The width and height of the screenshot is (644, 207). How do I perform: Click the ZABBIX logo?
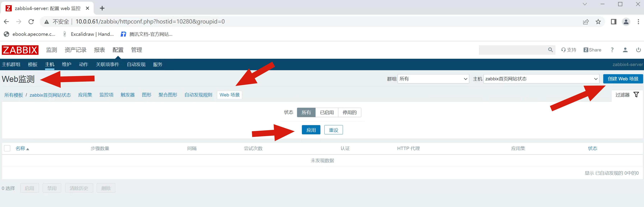[x=20, y=50]
